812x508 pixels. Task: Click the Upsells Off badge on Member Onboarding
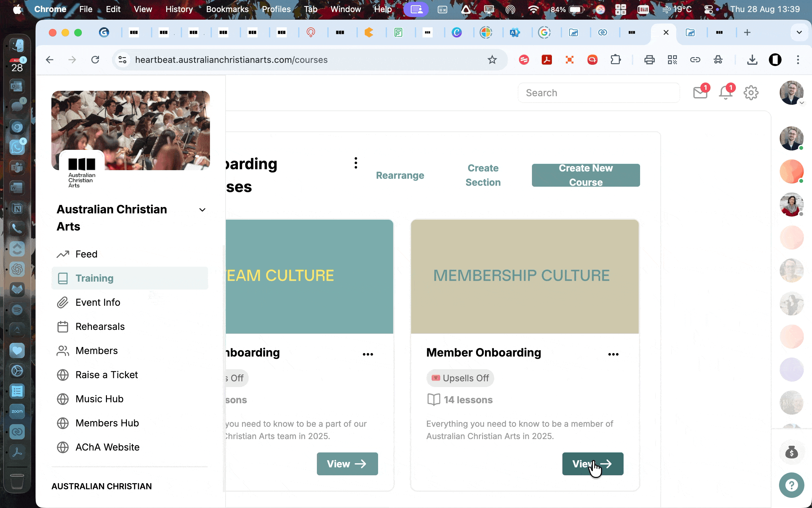tap(460, 378)
